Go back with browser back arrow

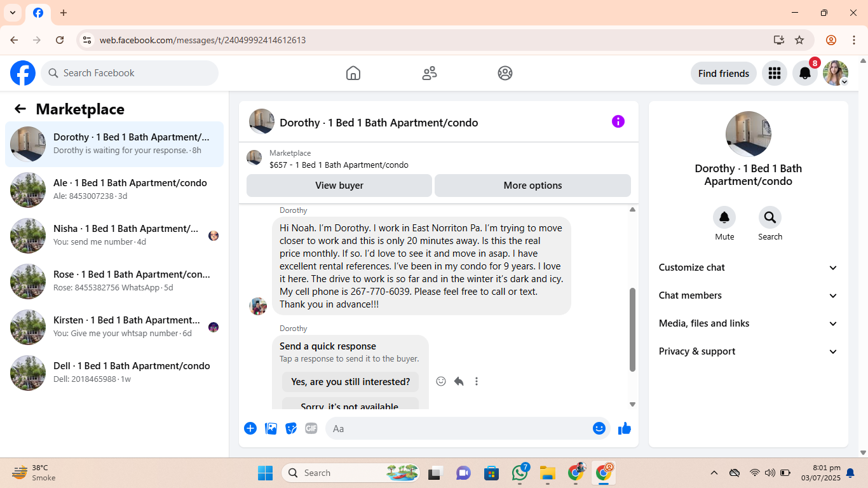click(x=14, y=40)
